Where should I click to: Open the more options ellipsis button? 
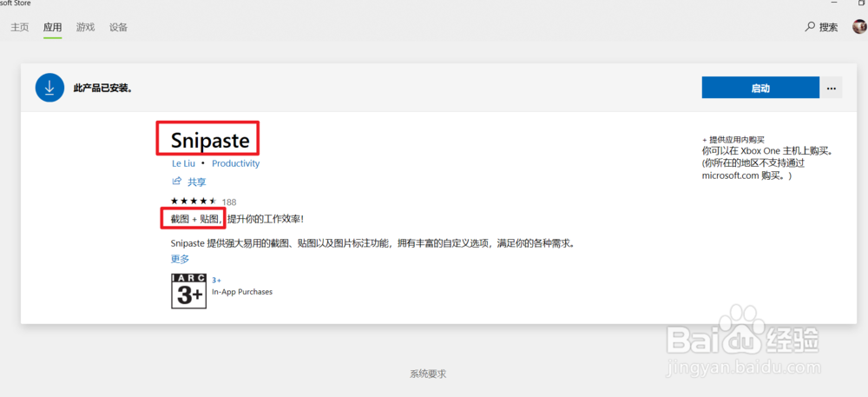pos(831,88)
